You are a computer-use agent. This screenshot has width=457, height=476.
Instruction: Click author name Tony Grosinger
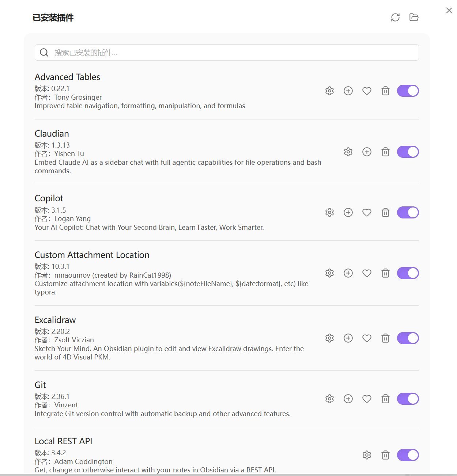click(78, 97)
